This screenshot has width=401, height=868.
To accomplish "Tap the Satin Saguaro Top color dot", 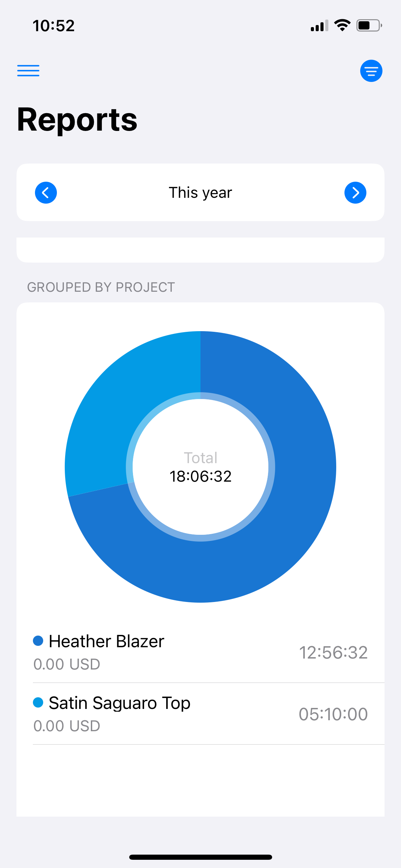I will tap(38, 702).
